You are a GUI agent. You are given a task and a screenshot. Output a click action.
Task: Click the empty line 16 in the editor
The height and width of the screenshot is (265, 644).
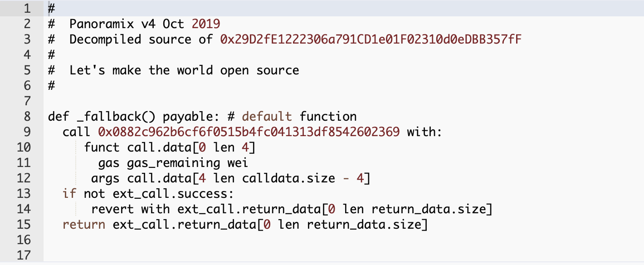tap(343, 240)
